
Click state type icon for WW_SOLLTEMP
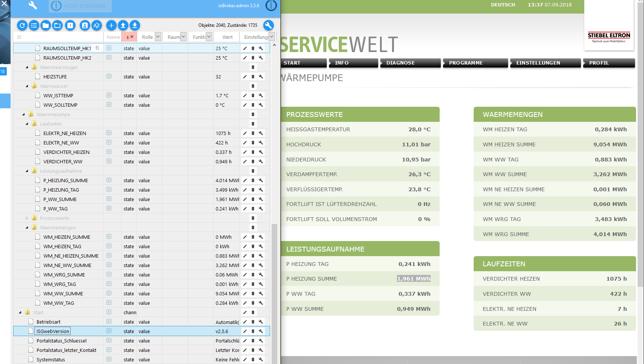[109, 104]
